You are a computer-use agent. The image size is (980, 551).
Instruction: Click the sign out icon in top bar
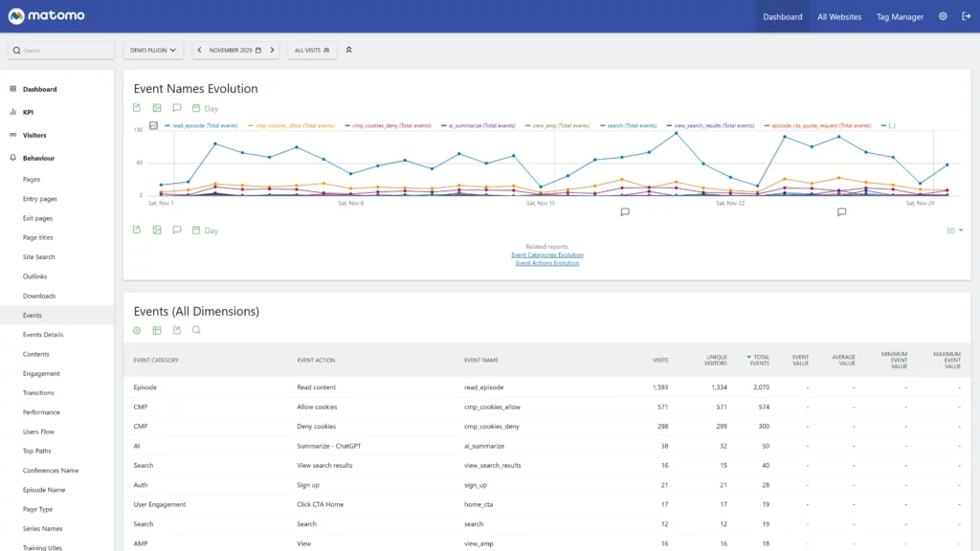tap(966, 16)
